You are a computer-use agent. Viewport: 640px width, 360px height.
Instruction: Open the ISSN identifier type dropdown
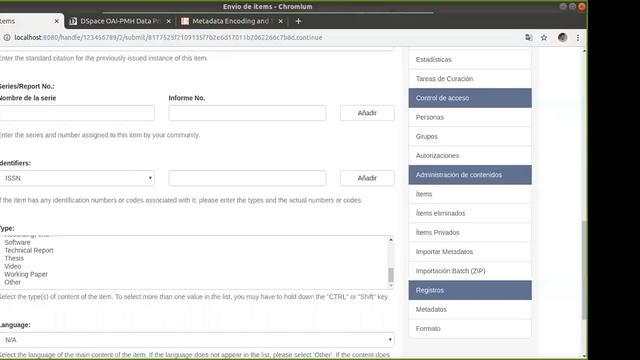pos(77,178)
